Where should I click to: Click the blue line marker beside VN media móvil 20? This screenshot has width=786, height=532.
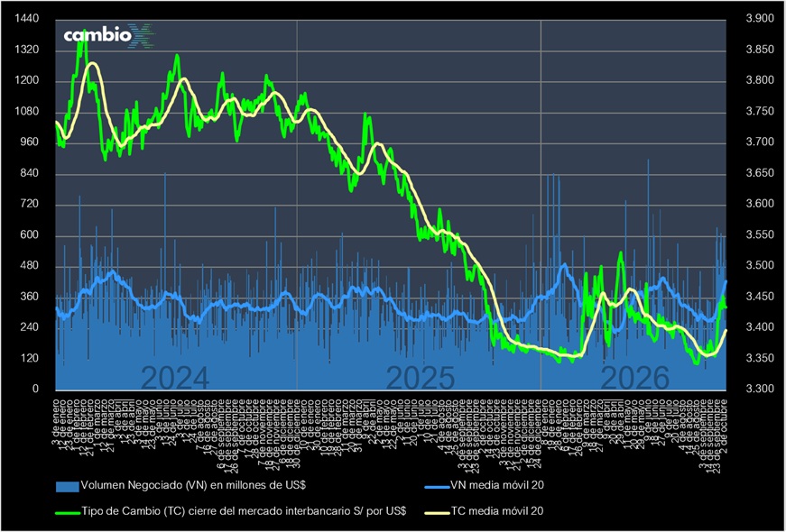coord(437,486)
